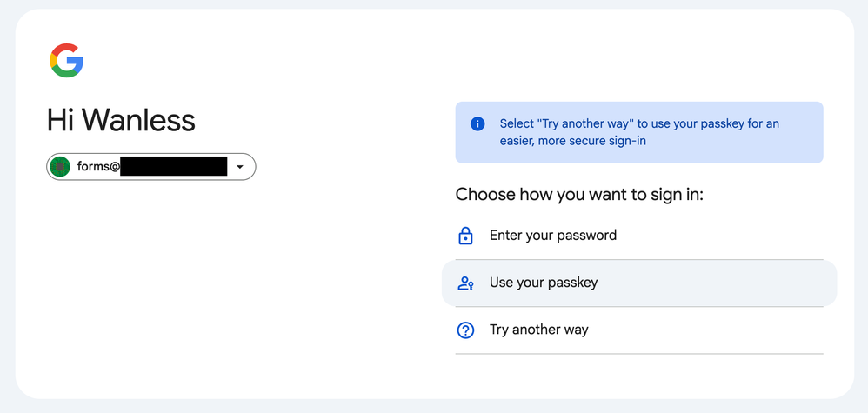
Task: Click the Google logo
Action: (66, 61)
